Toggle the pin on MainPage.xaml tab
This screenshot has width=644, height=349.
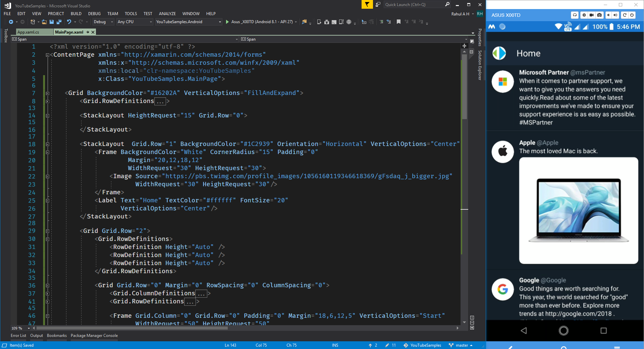tap(88, 32)
